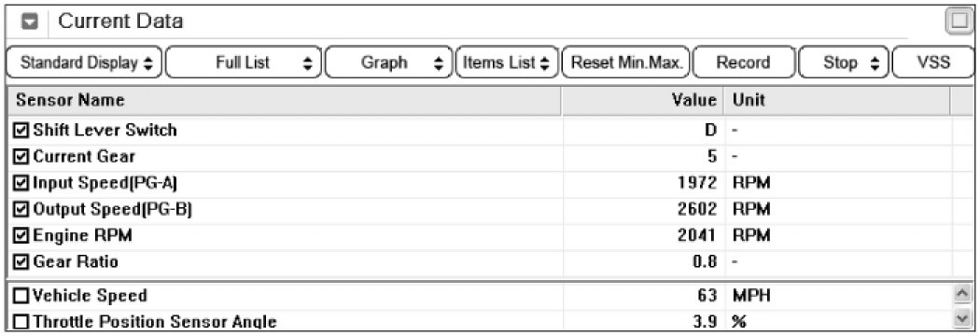The image size is (980, 336).
Task: Click scrollbar down arrow beside Throttle Position
Action: click(x=962, y=320)
